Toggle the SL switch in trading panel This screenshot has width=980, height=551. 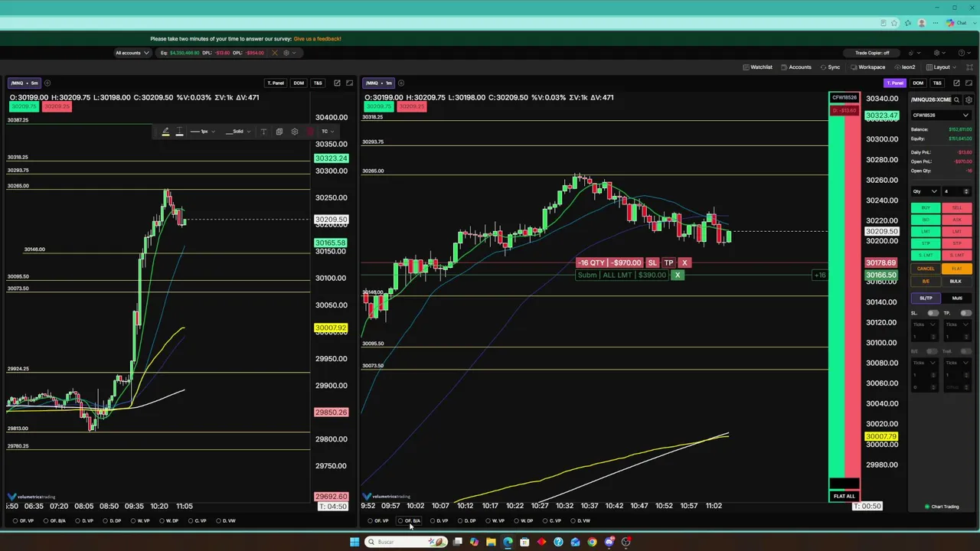933,313
